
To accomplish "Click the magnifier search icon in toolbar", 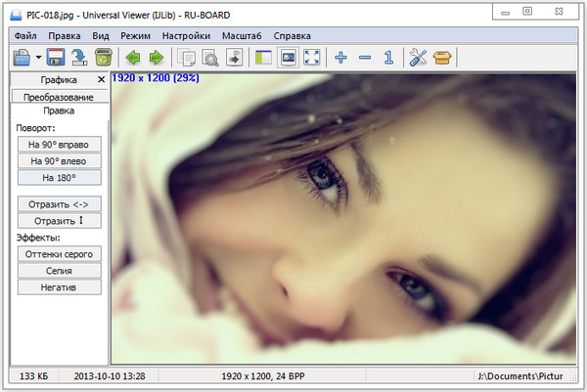I will point(209,58).
